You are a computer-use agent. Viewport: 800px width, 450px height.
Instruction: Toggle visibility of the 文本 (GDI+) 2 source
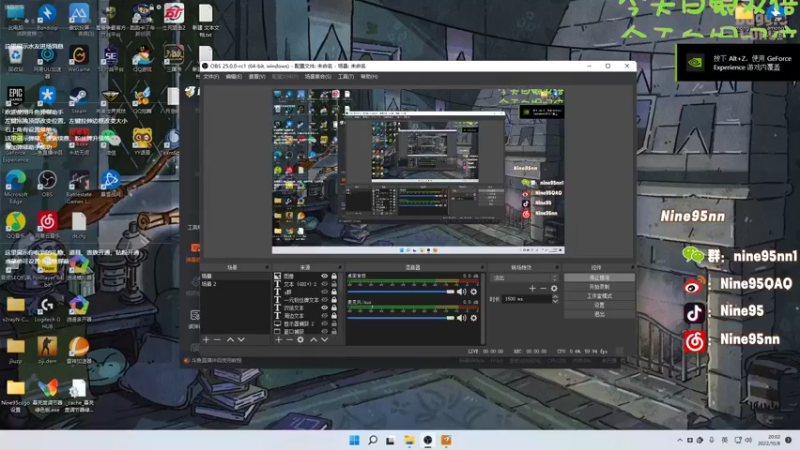(324, 284)
